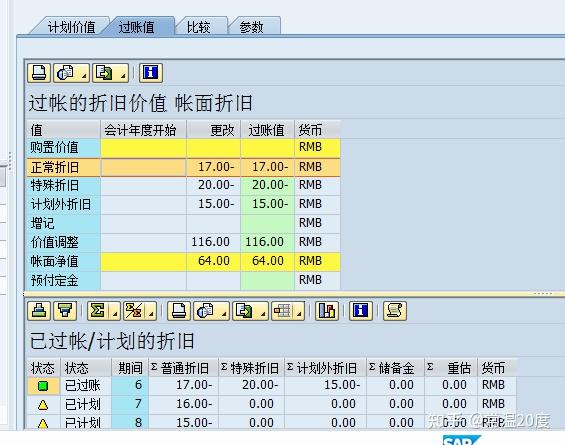Click the 特殊折旧 column header in the lower table

(x=252, y=368)
